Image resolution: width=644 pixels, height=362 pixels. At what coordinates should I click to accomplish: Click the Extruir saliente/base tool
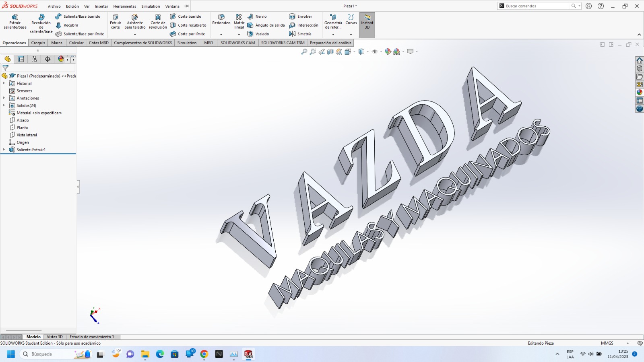coord(15,22)
